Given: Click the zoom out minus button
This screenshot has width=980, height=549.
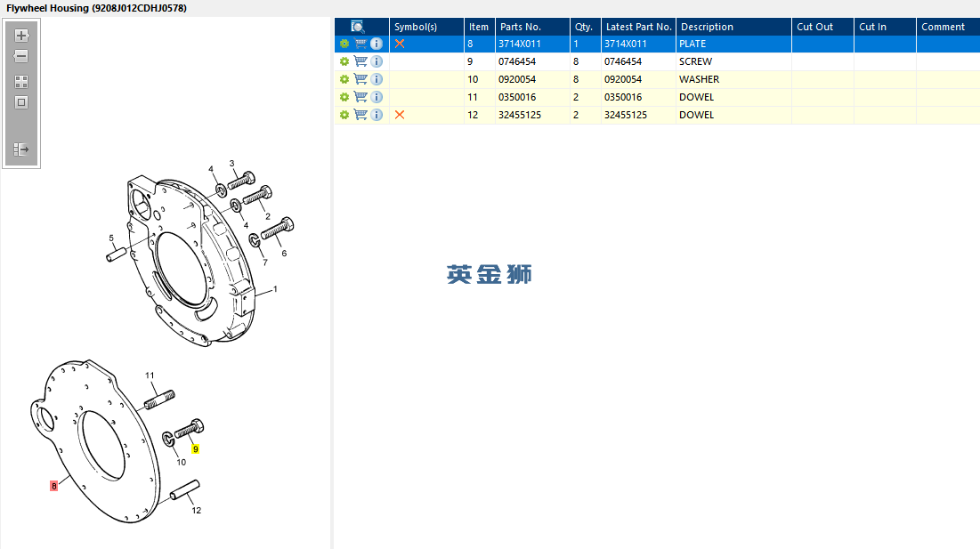Looking at the screenshot, I should (21, 56).
